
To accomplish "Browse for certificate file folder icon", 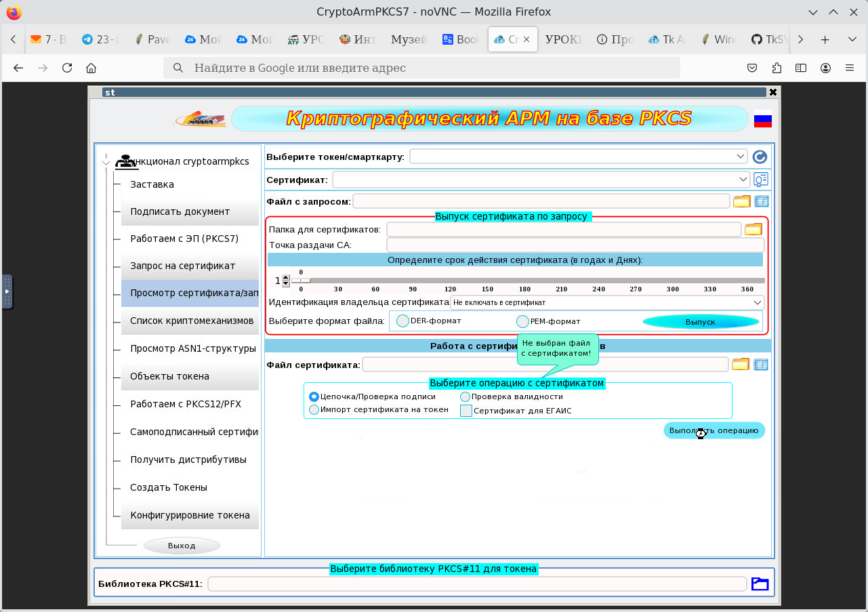I will 740,365.
